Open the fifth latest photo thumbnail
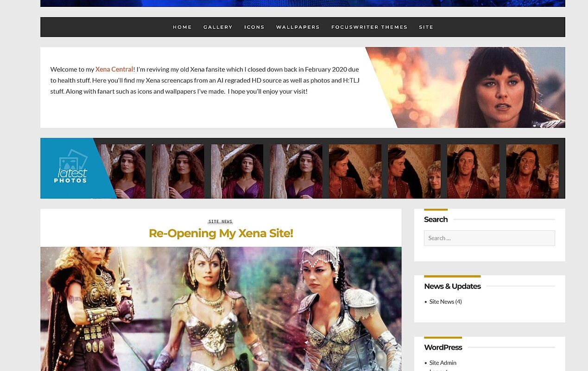 [355, 172]
